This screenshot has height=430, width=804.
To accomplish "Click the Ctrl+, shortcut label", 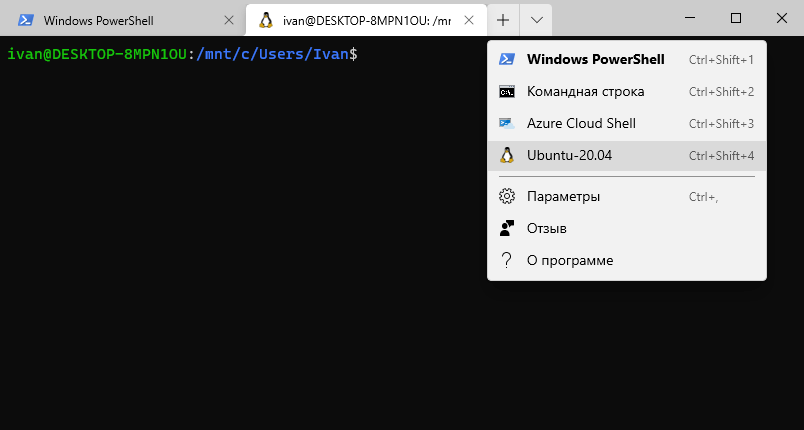I will [x=704, y=197].
